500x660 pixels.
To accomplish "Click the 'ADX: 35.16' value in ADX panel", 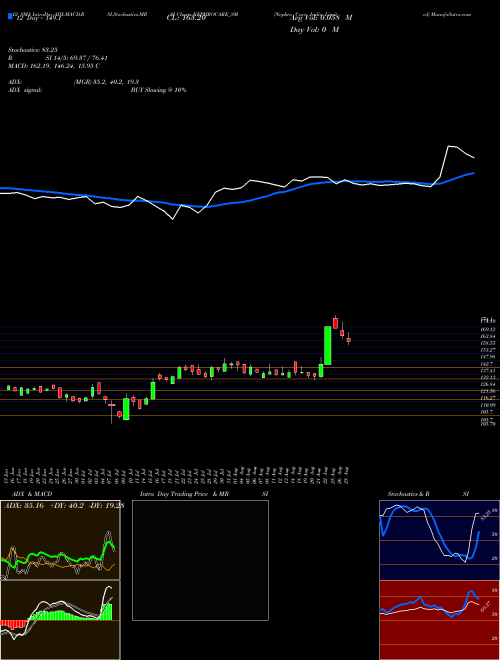I will pos(24,506).
